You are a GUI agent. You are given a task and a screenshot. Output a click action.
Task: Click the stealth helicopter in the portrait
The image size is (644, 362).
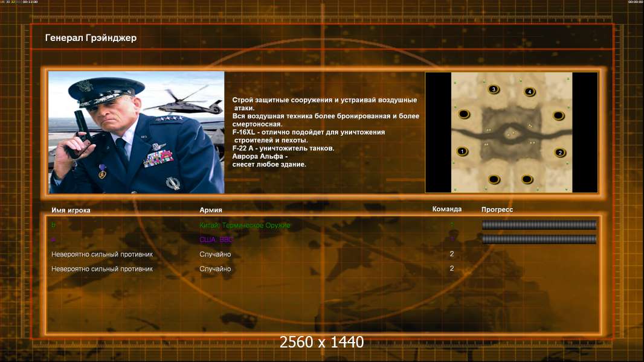(184, 103)
